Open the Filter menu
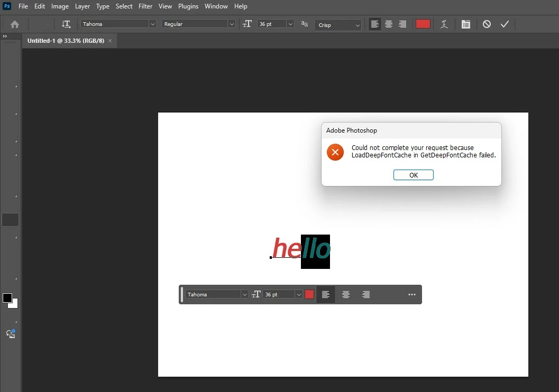 [145, 6]
